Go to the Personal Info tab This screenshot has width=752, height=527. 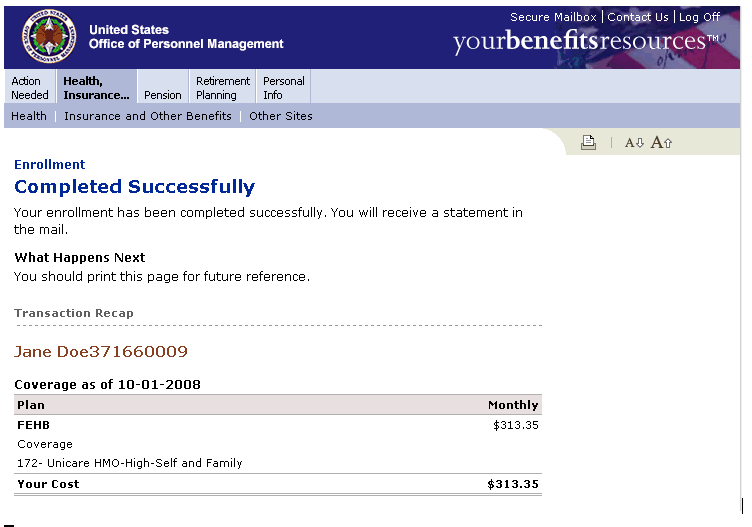(284, 88)
